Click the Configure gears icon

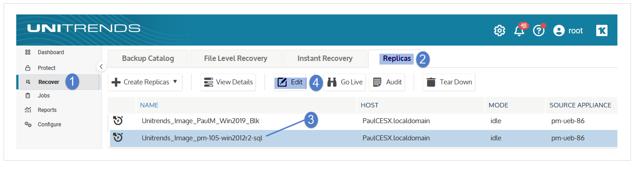(x=28, y=125)
